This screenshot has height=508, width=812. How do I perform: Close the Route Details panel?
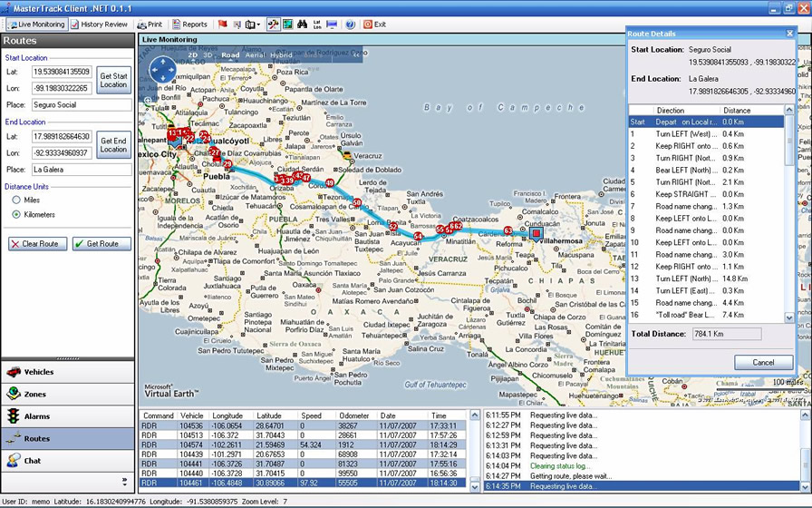point(789,34)
